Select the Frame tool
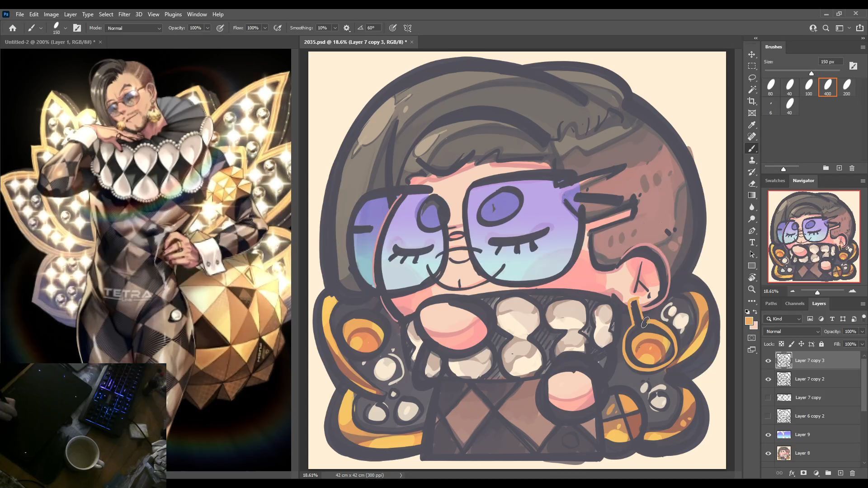868x488 pixels. [x=752, y=113]
